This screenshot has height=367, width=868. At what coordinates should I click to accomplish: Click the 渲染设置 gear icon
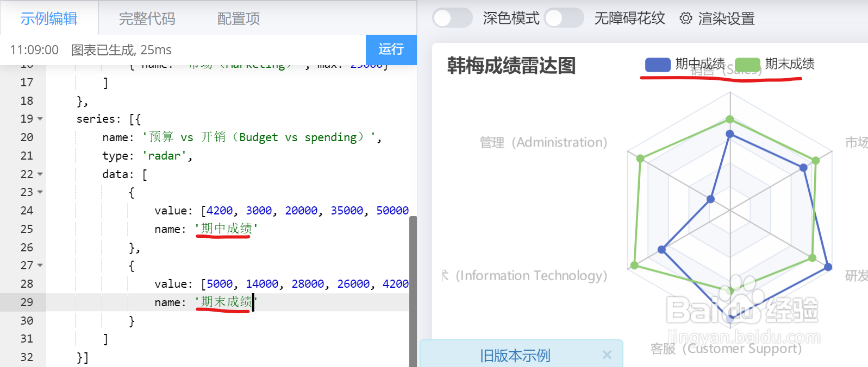tap(686, 18)
